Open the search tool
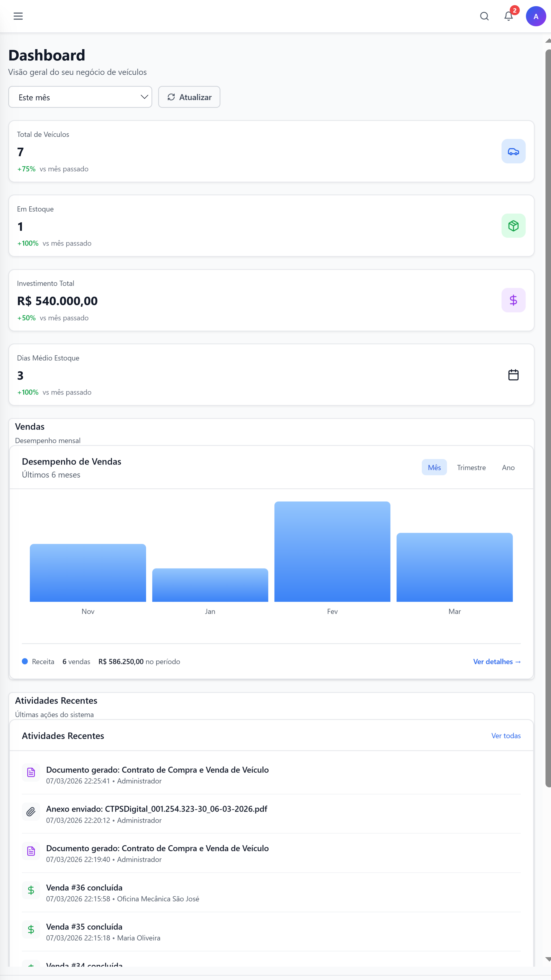 [484, 16]
